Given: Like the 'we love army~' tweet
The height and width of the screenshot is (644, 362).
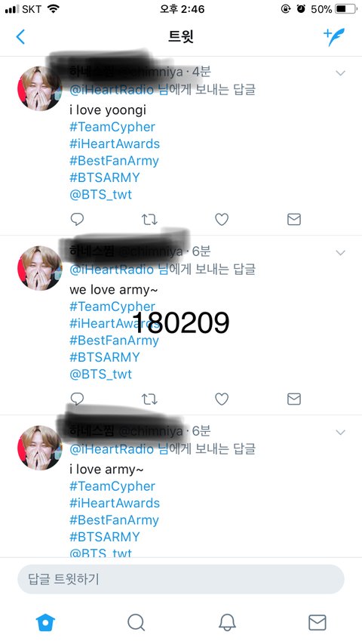Looking at the screenshot, I should pyautogui.click(x=222, y=399).
